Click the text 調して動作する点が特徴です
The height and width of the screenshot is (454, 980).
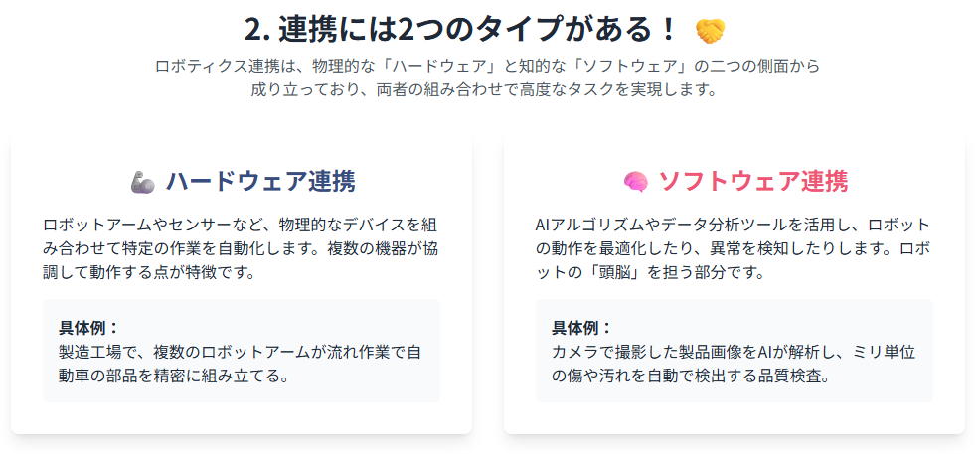coord(149,273)
